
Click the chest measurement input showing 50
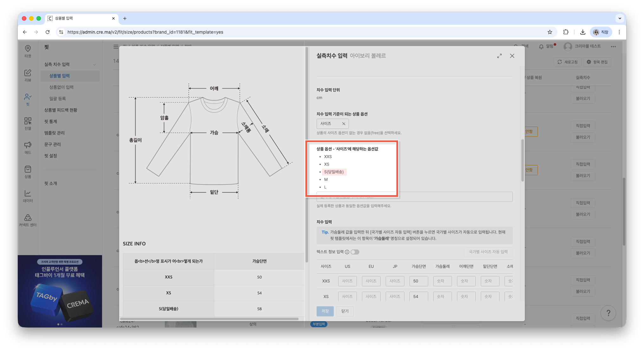point(418,281)
